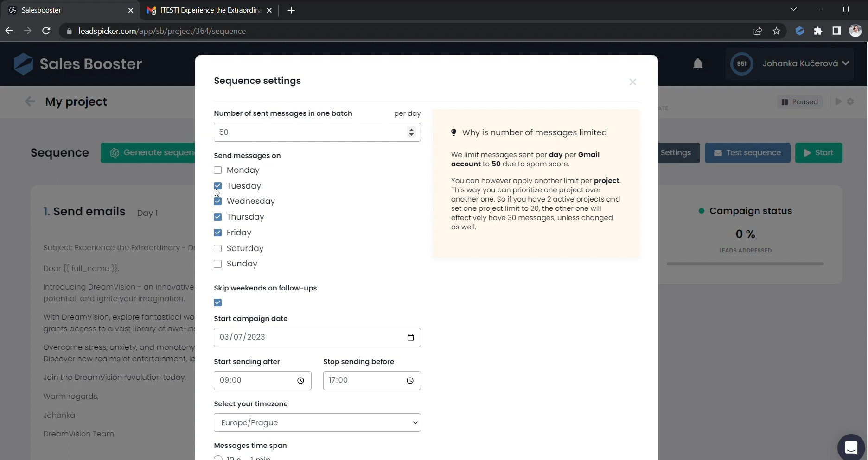Enable sending on Monday

tap(217, 170)
